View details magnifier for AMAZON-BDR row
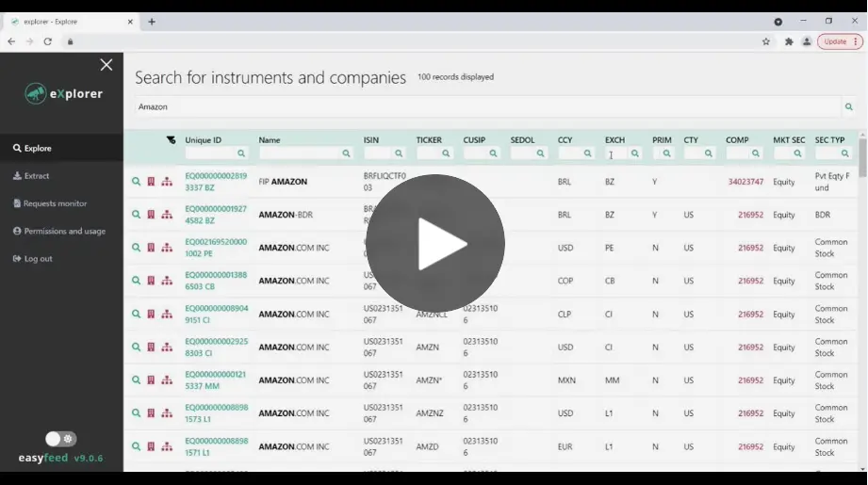 click(136, 215)
